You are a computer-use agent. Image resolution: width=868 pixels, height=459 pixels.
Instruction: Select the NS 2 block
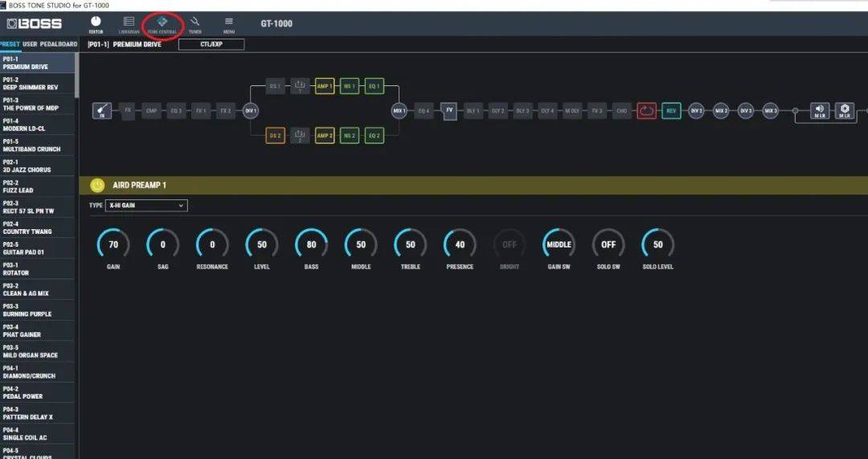(350, 136)
